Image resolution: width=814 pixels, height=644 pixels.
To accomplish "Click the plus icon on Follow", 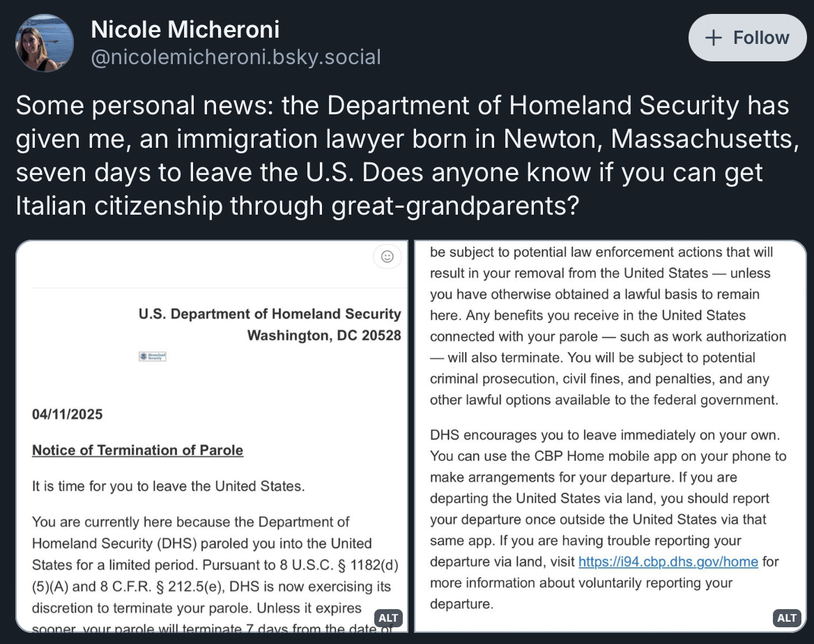I will pos(713,38).
